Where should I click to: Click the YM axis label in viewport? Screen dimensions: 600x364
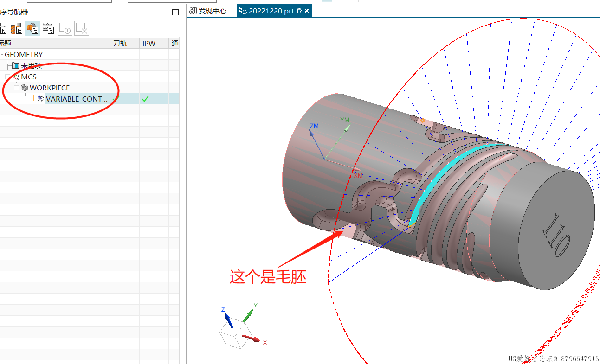tap(344, 120)
